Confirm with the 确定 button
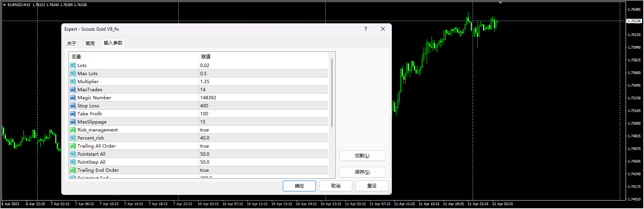Image resolution: width=644 pixels, height=209 pixels. click(x=299, y=186)
